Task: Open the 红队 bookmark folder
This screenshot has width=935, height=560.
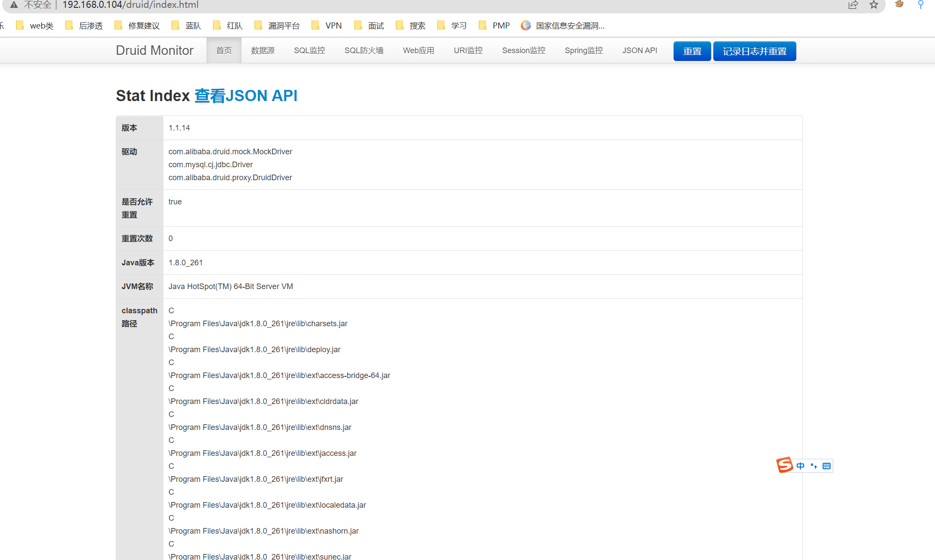Action: [228, 25]
